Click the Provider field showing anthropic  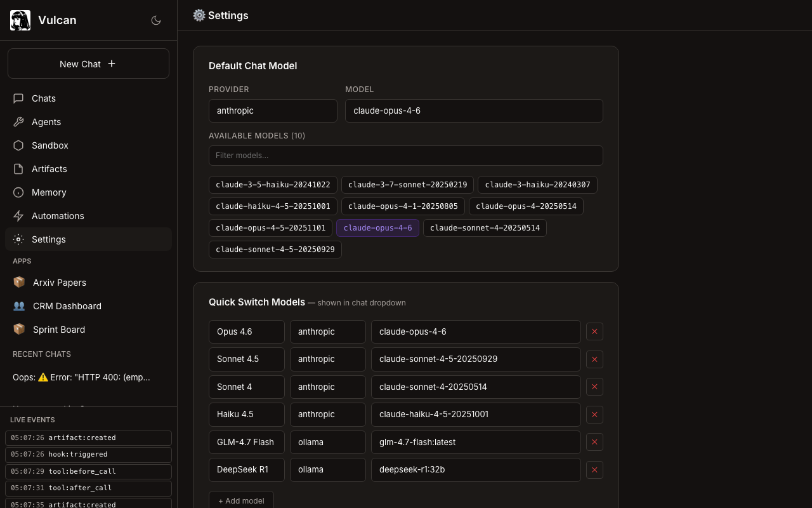point(273,110)
